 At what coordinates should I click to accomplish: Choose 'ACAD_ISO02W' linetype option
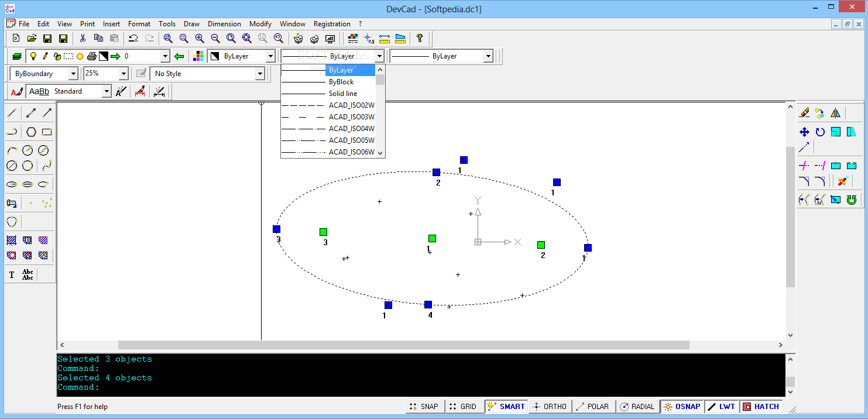[x=328, y=105]
